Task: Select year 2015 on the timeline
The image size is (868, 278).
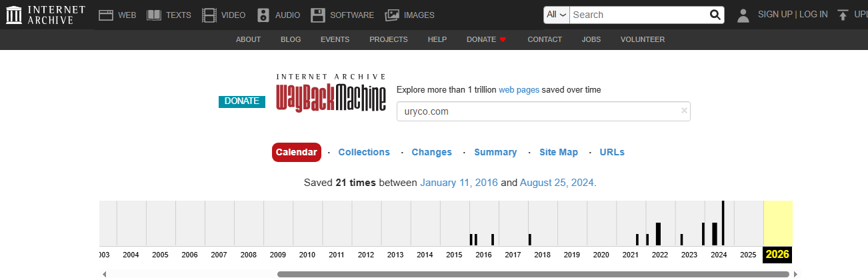Action: click(x=454, y=255)
